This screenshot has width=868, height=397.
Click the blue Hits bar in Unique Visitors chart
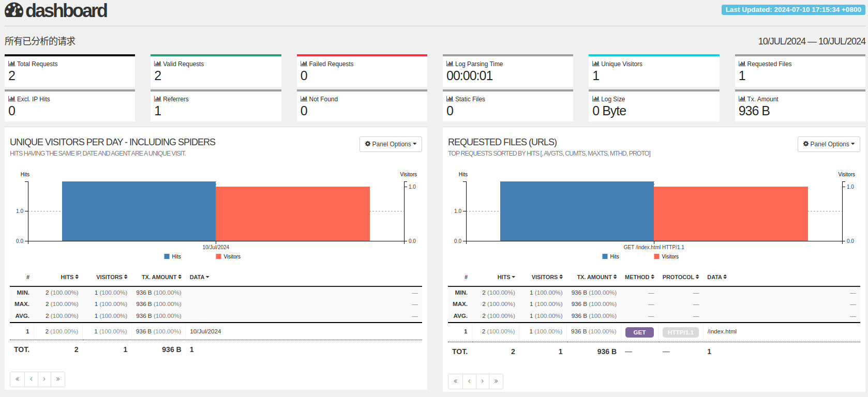(139, 211)
